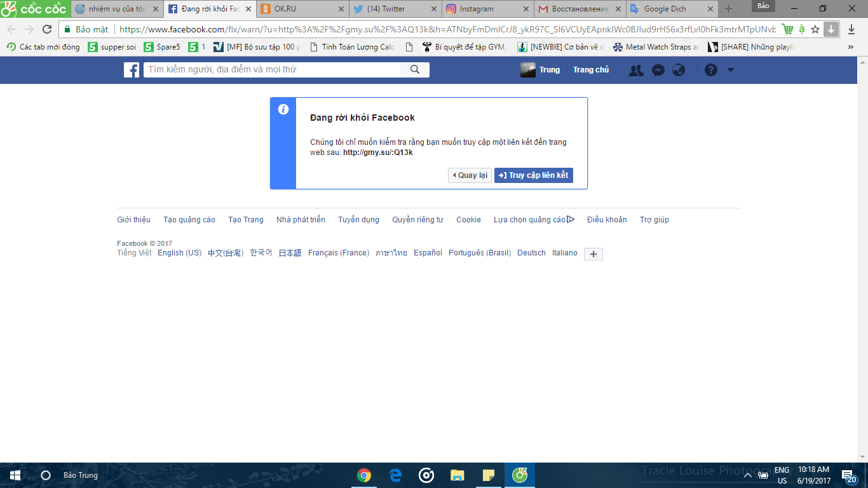Open the 'Metal Watch Straps' bookmark

[x=656, y=47]
